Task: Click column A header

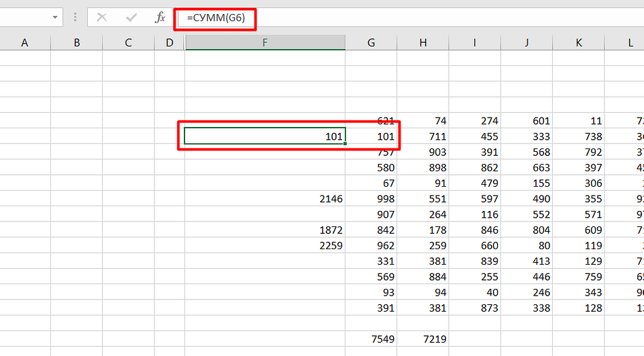Action: [x=25, y=42]
